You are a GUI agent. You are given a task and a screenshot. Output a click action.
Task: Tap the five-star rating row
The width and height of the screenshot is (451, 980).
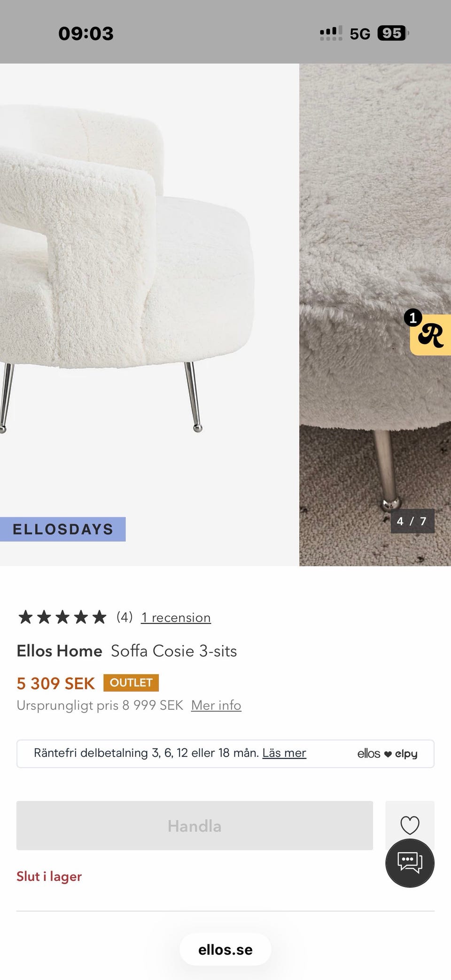(62, 617)
